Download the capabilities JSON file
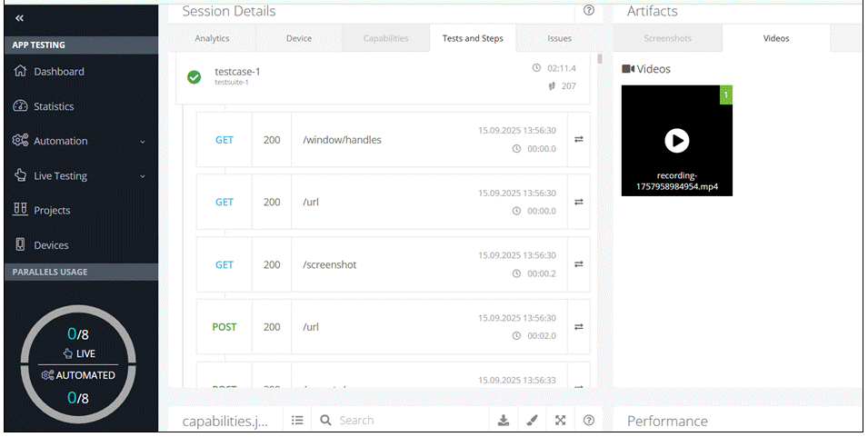 click(504, 421)
